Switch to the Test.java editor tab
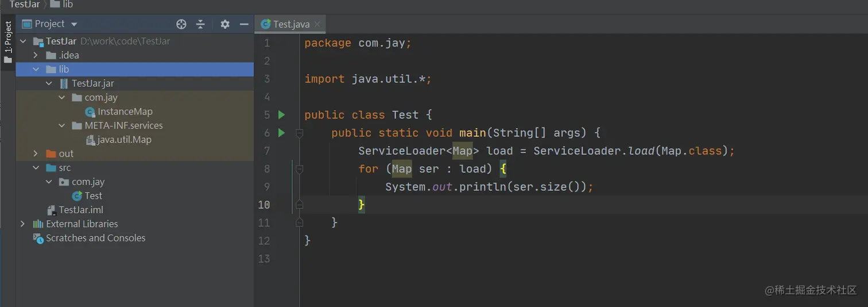This screenshot has height=307, width=868. pos(291,24)
